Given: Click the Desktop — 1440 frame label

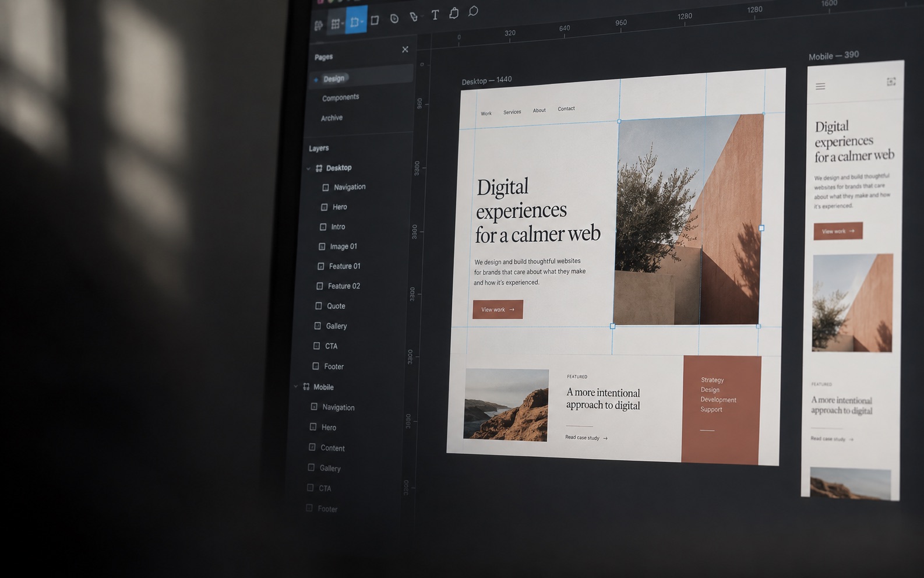Looking at the screenshot, I should pos(486,80).
